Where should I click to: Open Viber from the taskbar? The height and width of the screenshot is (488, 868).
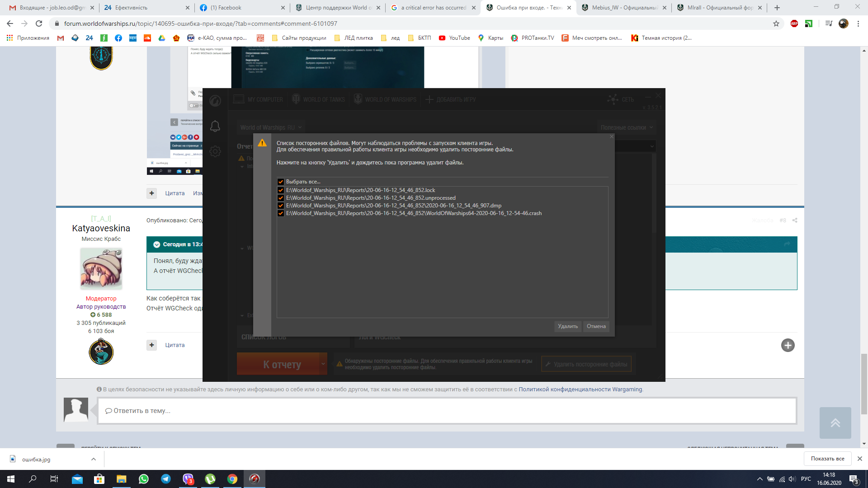(x=188, y=479)
